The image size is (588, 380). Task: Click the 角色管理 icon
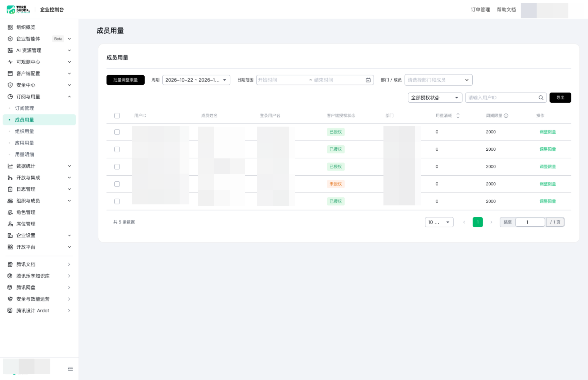pos(10,212)
